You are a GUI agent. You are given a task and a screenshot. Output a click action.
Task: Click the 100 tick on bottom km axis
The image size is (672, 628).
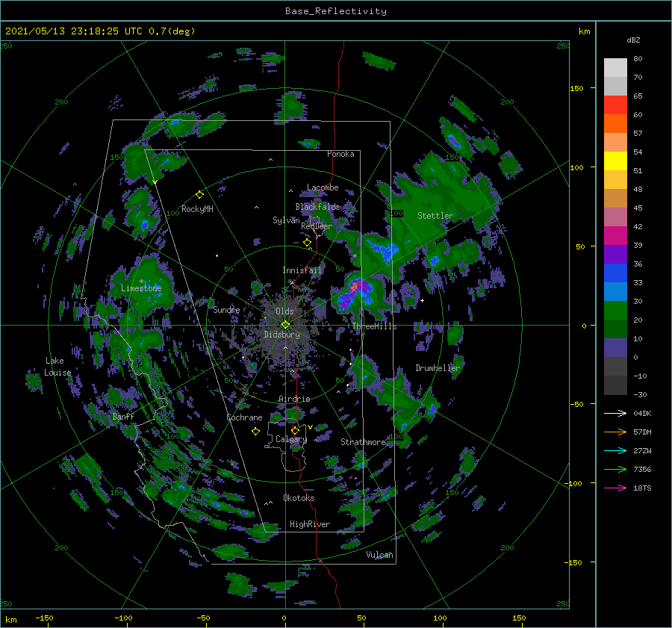(440, 618)
